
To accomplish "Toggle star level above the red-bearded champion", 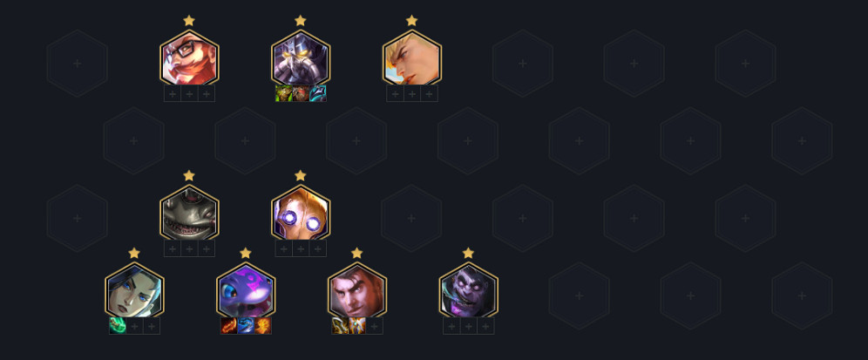I will click(x=189, y=21).
